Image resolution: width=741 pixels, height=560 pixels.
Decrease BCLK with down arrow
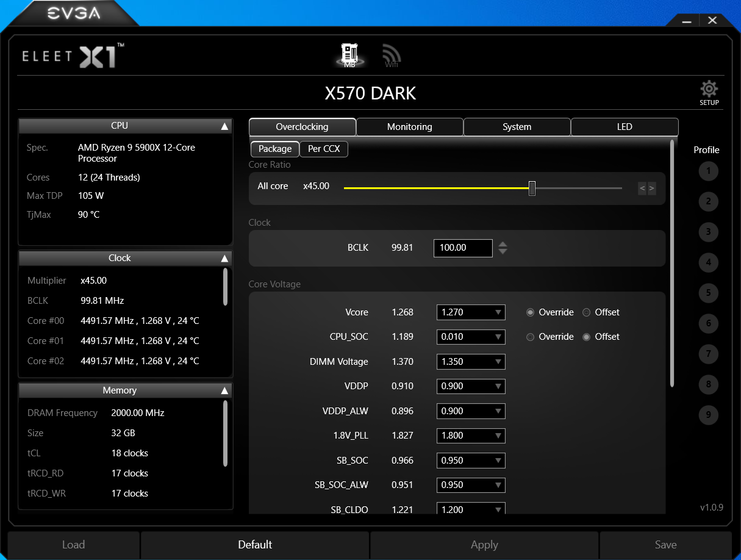click(x=503, y=251)
